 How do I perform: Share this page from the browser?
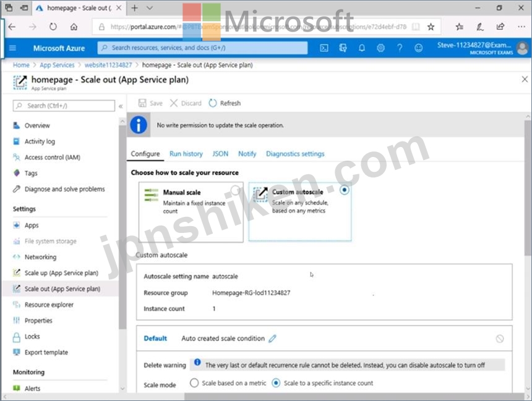[x=500, y=27]
